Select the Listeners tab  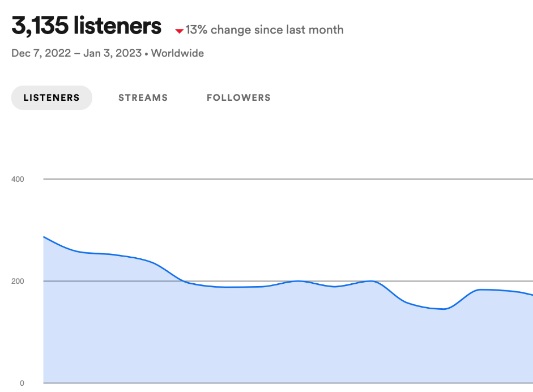(52, 97)
